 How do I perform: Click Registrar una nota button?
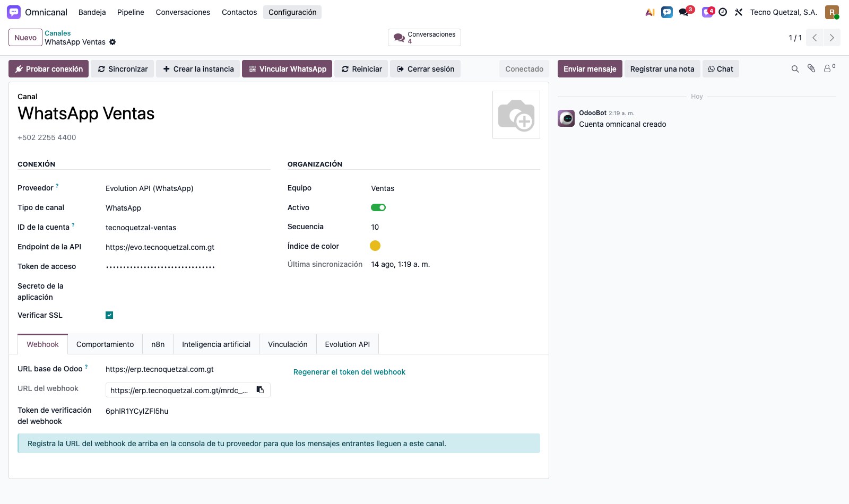click(662, 69)
